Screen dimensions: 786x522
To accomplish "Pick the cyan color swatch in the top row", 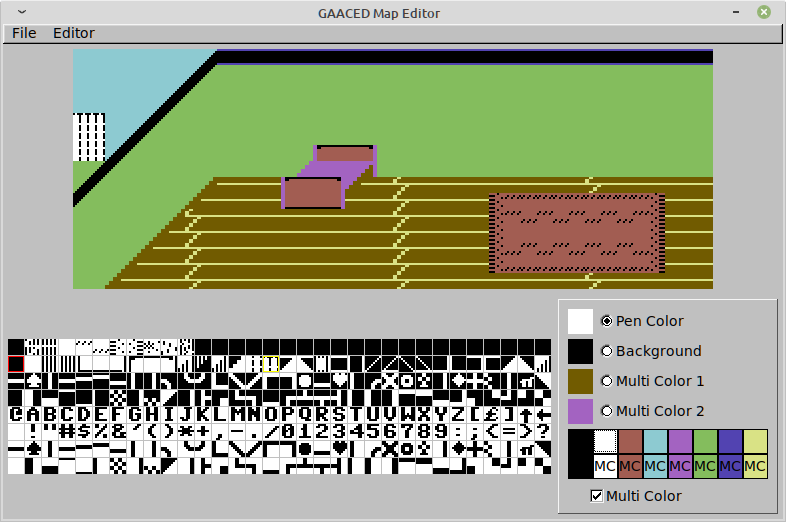I will [655, 442].
